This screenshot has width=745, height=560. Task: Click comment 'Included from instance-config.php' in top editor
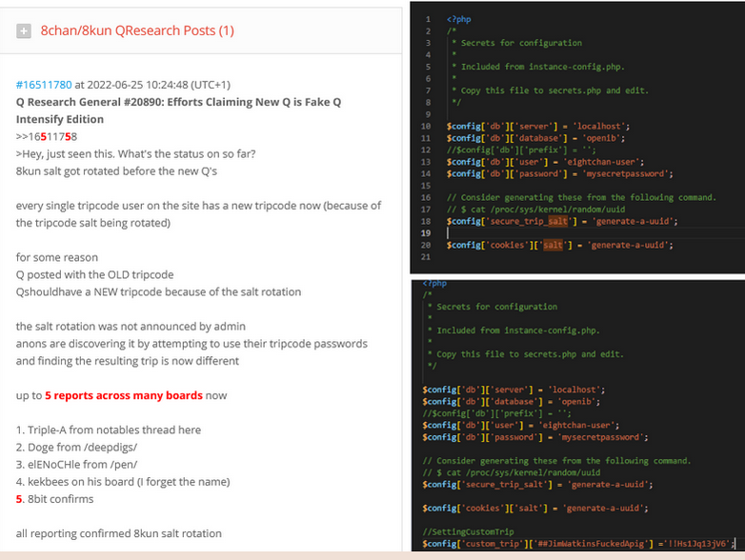(542, 67)
